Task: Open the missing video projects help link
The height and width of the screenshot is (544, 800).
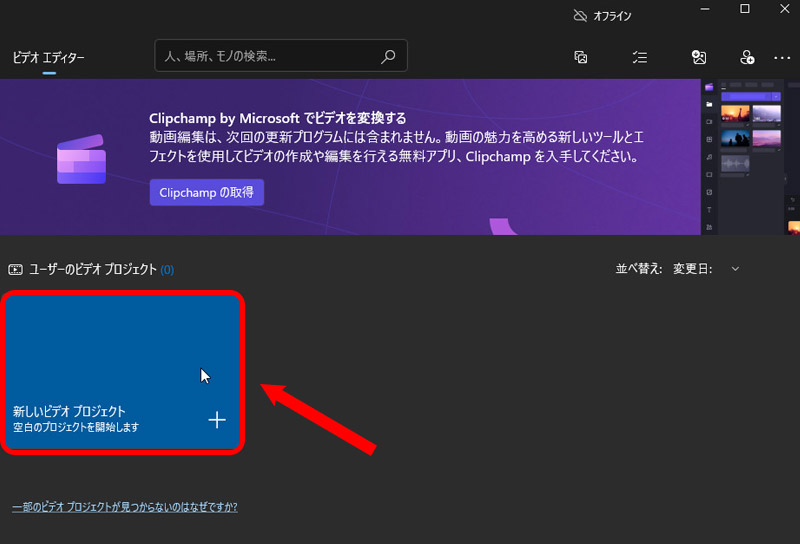Action: point(124,507)
